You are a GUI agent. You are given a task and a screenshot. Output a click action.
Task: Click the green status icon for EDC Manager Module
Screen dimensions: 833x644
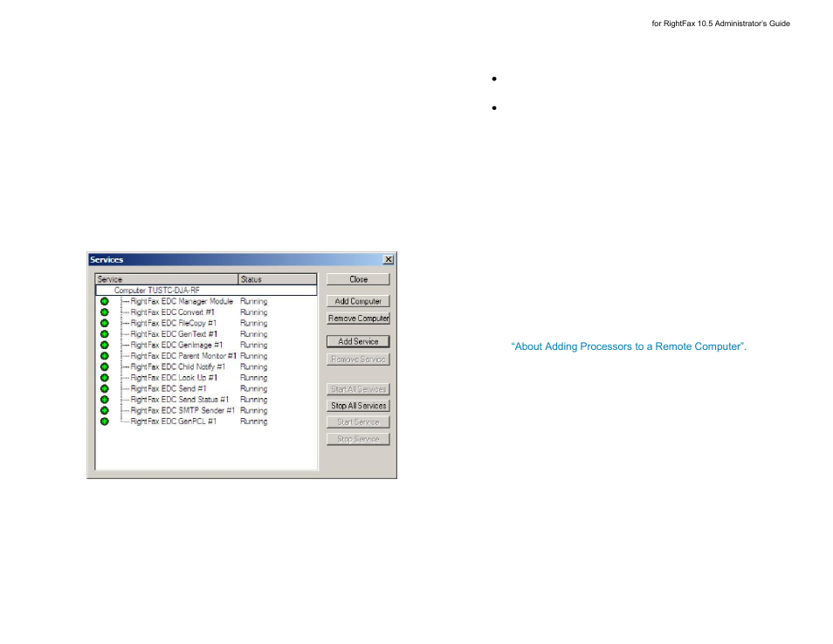tap(105, 302)
